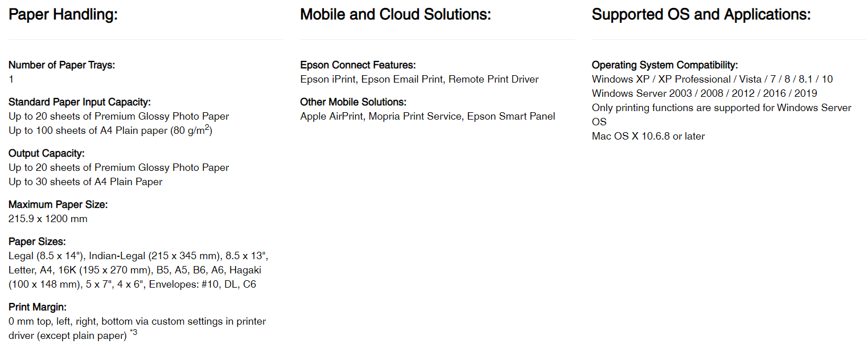Click the 215.9 x 1200 mm value
868x352 pixels.
(48, 219)
